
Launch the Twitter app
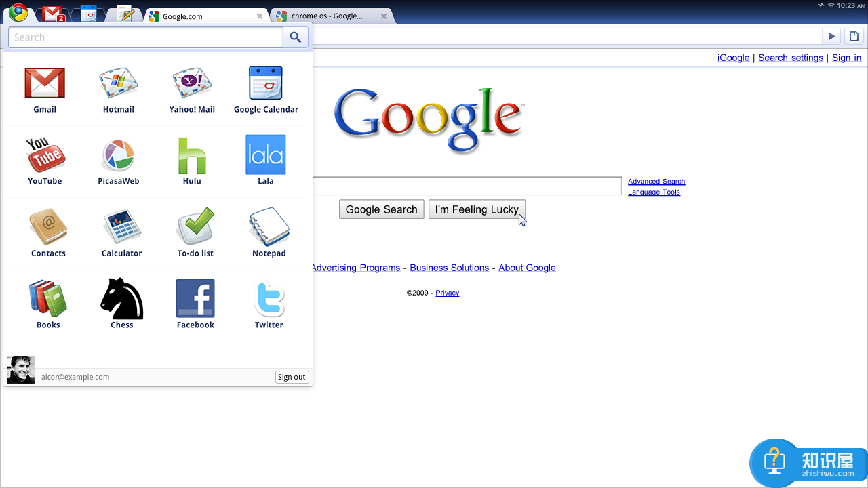point(269,299)
